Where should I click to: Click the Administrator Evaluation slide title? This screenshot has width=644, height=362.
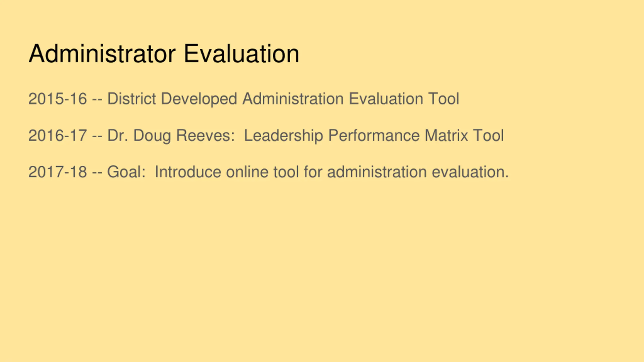tap(164, 54)
